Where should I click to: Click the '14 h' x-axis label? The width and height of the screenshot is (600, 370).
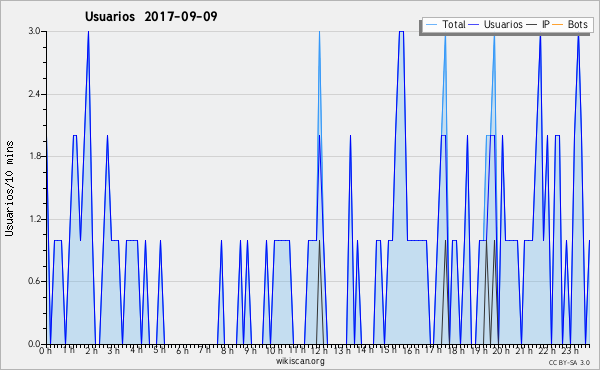coord(365,349)
